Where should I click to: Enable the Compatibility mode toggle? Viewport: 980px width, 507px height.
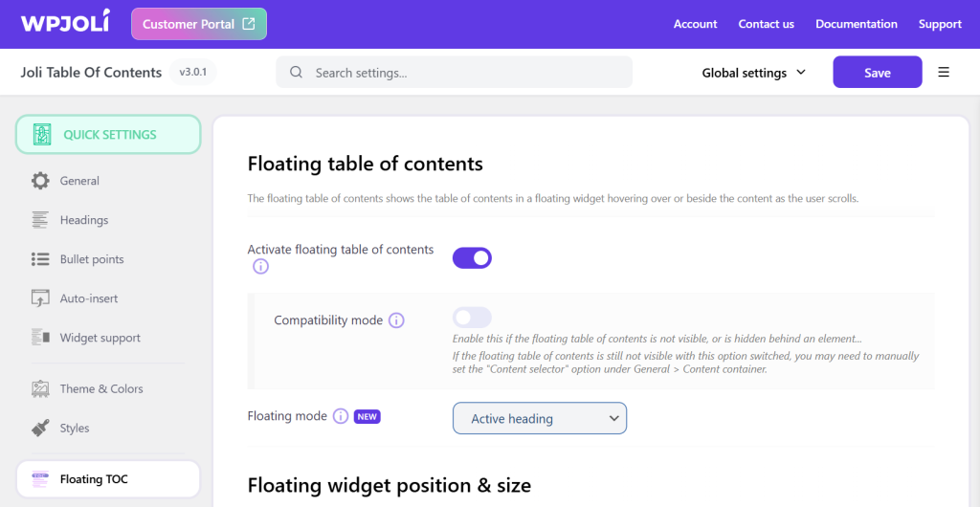(x=472, y=318)
